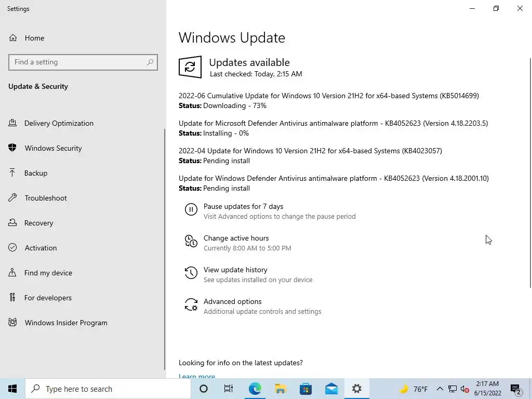Click the Find a setting search field
Image resolution: width=532 pixels, height=399 pixels.
tap(83, 62)
